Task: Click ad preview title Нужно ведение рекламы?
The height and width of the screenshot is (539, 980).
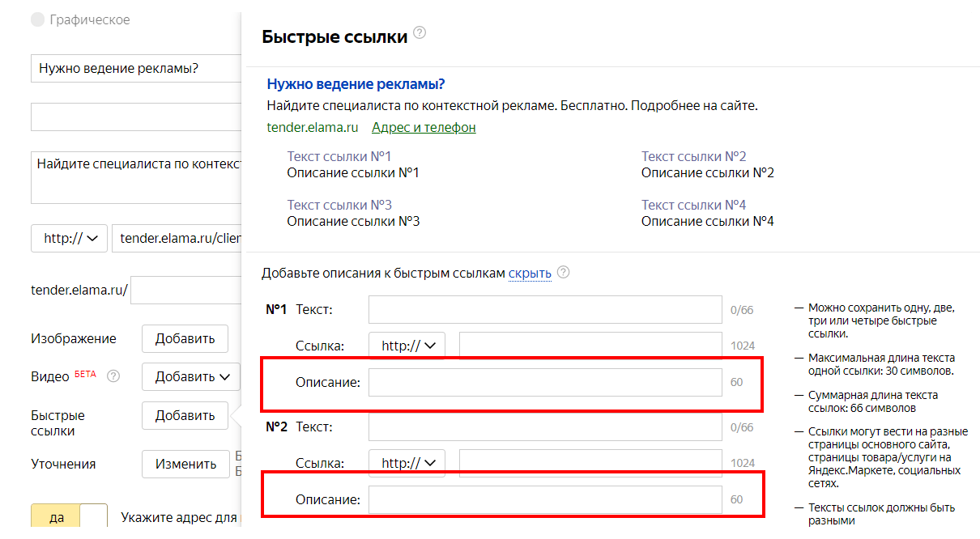Action: coord(356,84)
